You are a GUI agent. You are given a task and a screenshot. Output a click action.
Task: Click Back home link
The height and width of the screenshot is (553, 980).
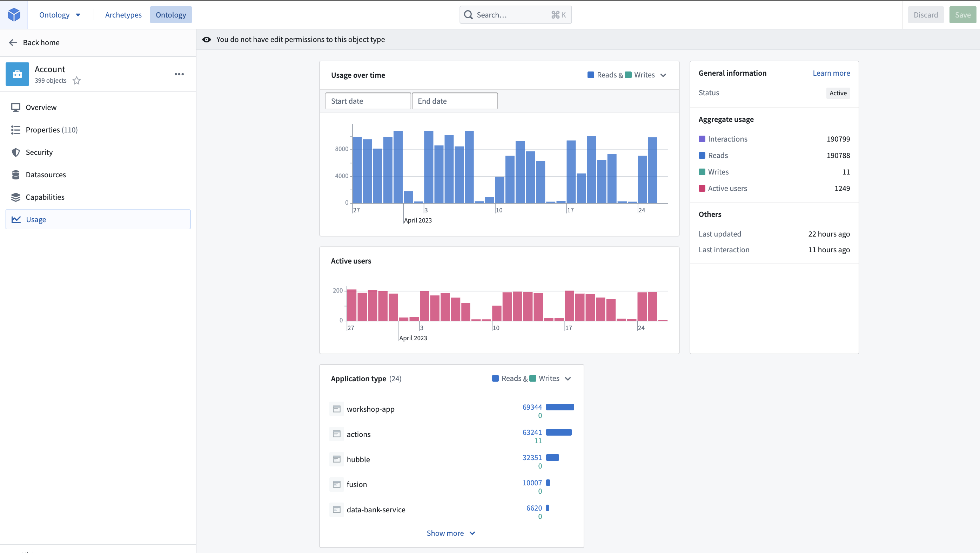pyautogui.click(x=41, y=42)
